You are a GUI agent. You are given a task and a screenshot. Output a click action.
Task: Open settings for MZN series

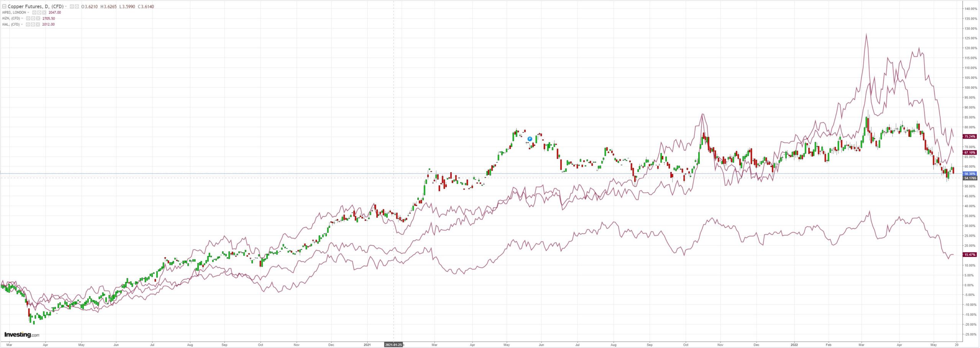click(33, 18)
